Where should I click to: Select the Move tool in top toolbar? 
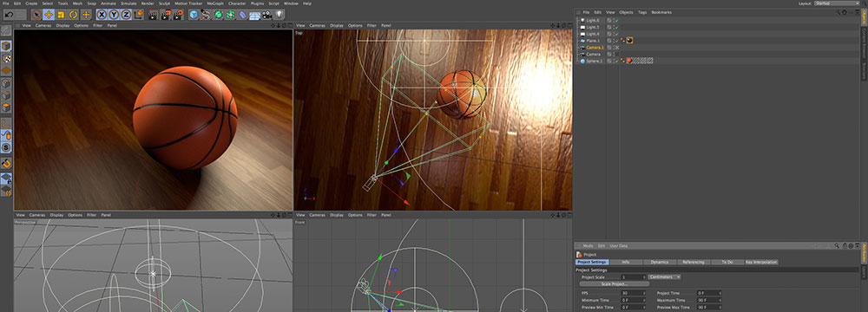click(49, 15)
